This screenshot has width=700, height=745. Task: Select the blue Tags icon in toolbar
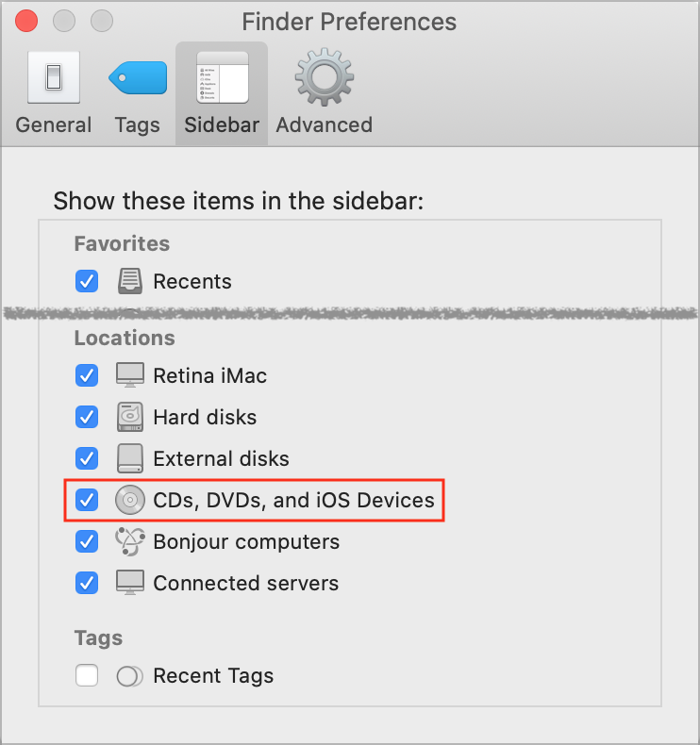[x=138, y=77]
